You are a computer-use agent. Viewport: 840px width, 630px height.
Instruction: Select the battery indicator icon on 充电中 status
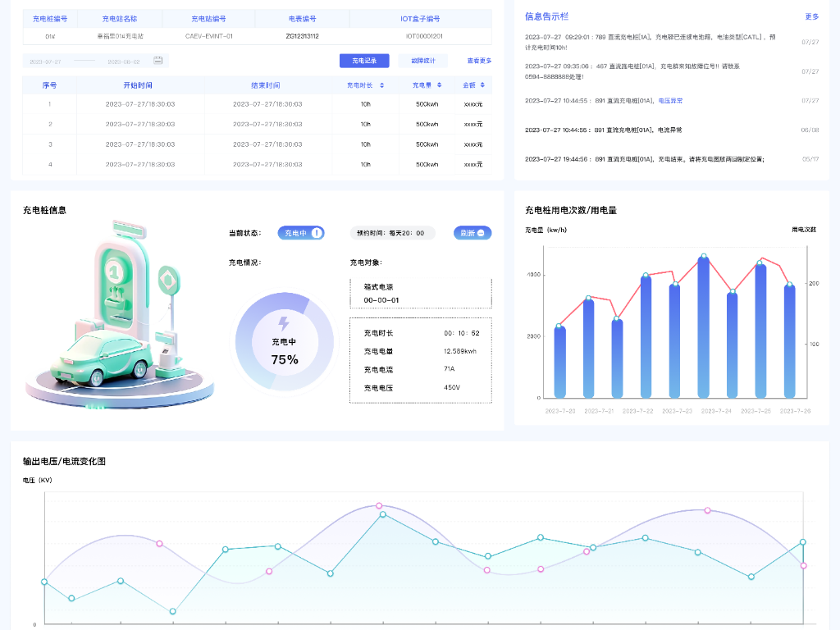tap(317, 233)
